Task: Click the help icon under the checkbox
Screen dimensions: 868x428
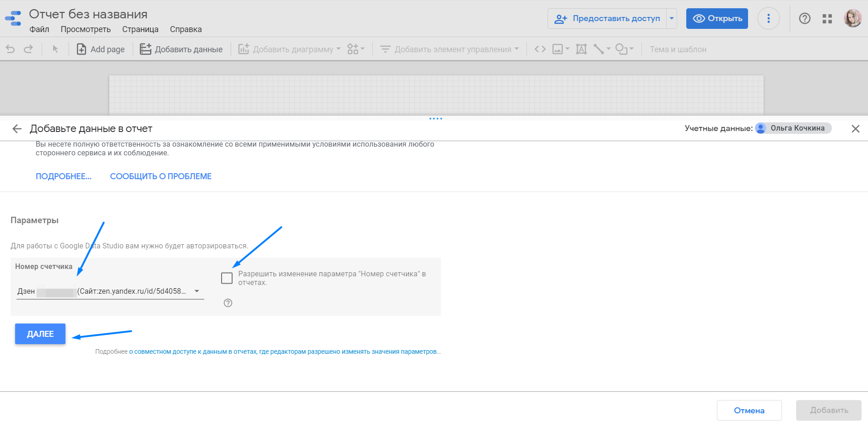Action: [x=228, y=303]
